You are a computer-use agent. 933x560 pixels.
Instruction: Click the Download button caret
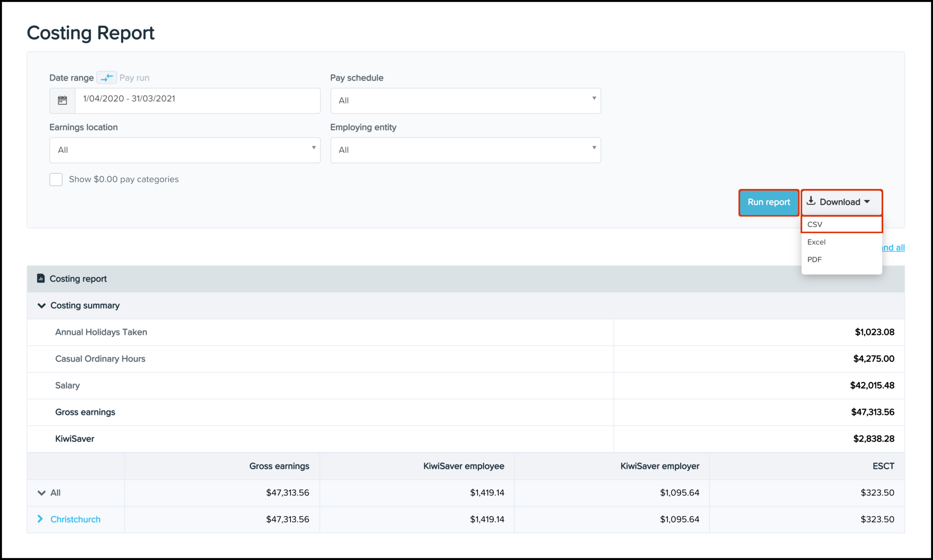[867, 202]
